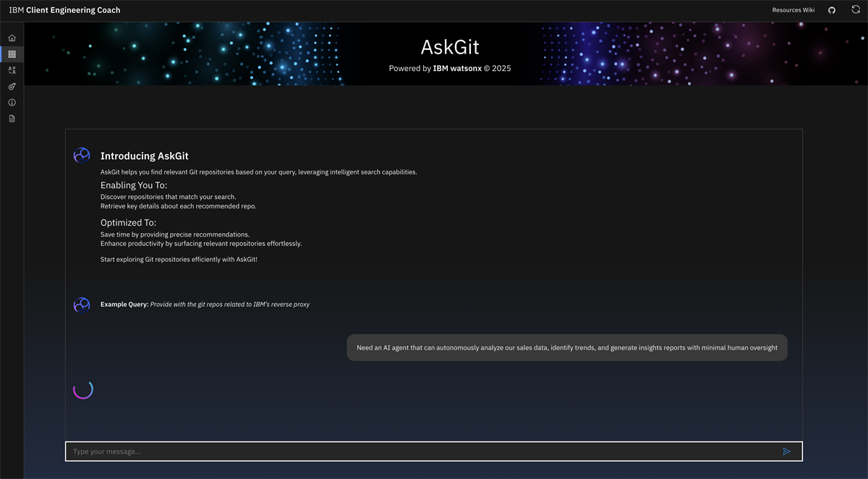This screenshot has width=868, height=479.
Task: Click the Example Query reverse proxy text
Action: pyautogui.click(x=205, y=305)
